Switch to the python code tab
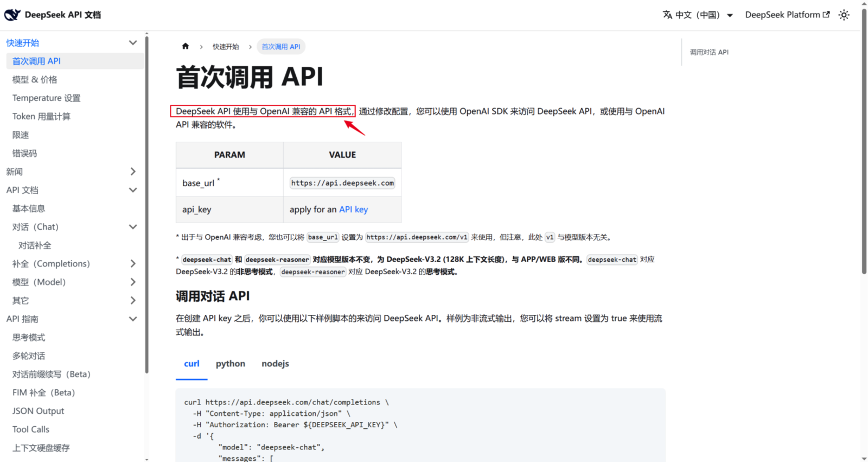This screenshot has width=868, height=462. point(231,364)
